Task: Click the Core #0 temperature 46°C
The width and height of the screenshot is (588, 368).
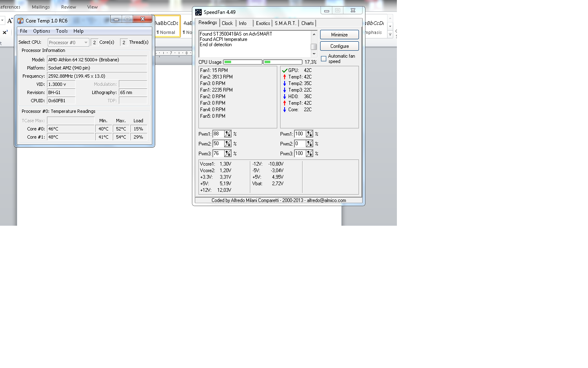Action: pos(71,129)
